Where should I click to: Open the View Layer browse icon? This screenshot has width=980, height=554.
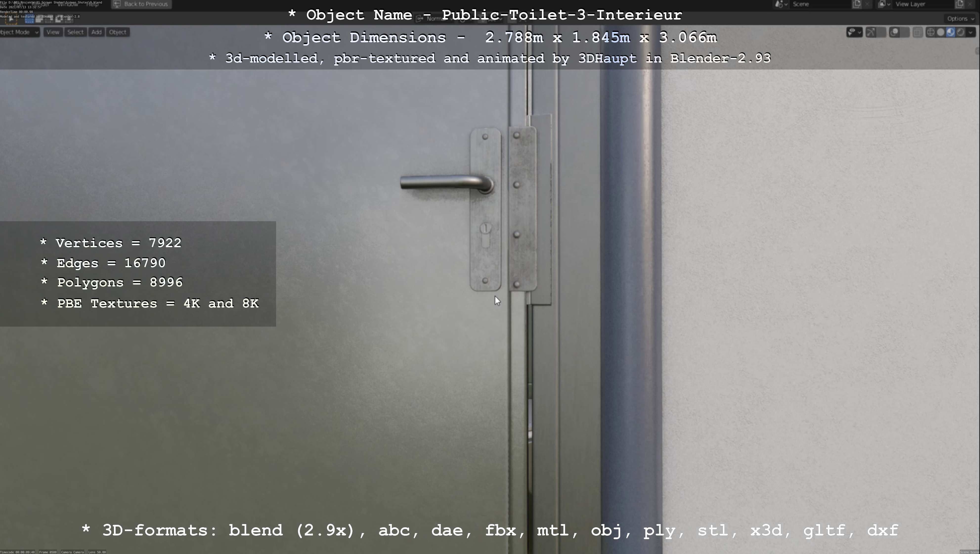click(884, 4)
